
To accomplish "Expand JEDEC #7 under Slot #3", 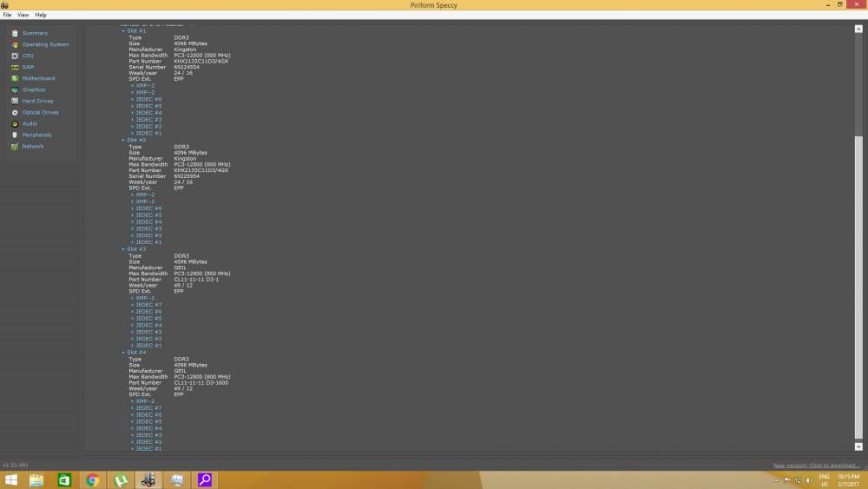I will pos(132,305).
